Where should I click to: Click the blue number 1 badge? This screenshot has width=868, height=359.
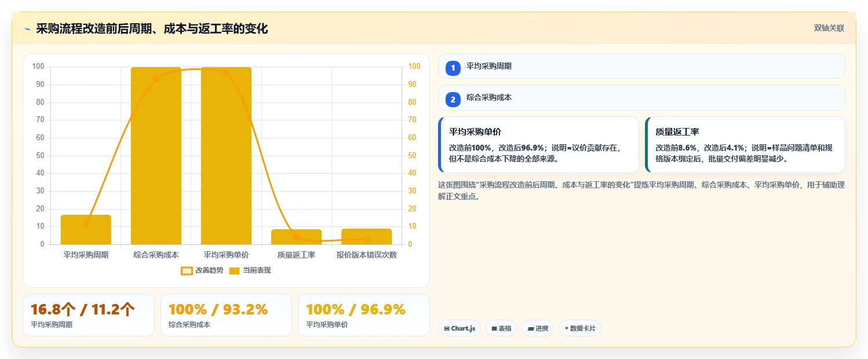click(453, 68)
